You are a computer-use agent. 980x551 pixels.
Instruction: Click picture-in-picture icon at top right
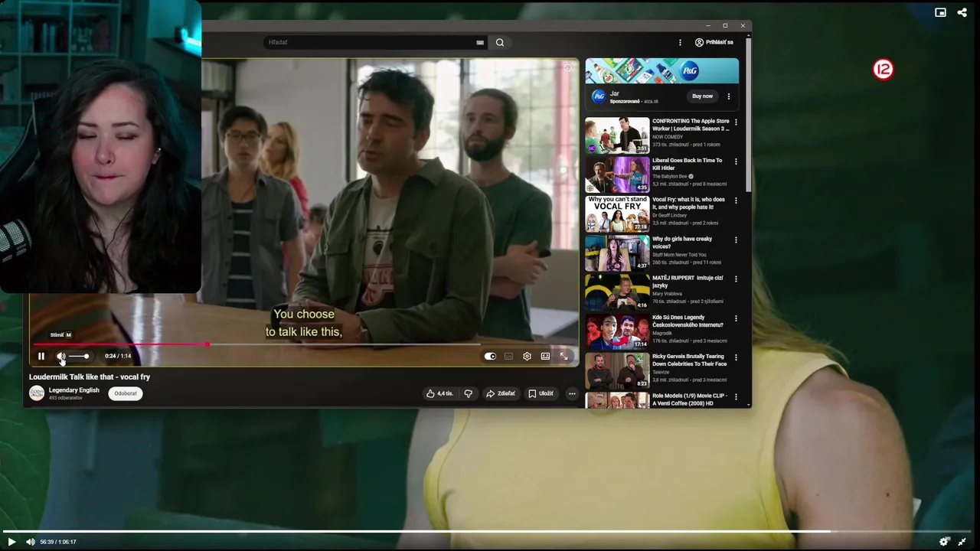[x=940, y=12]
